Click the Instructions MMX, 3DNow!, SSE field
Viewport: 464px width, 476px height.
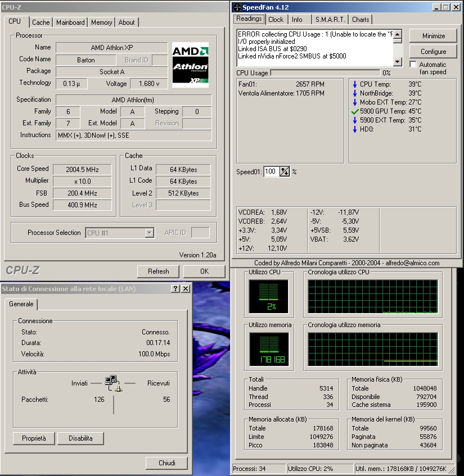tap(134, 135)
